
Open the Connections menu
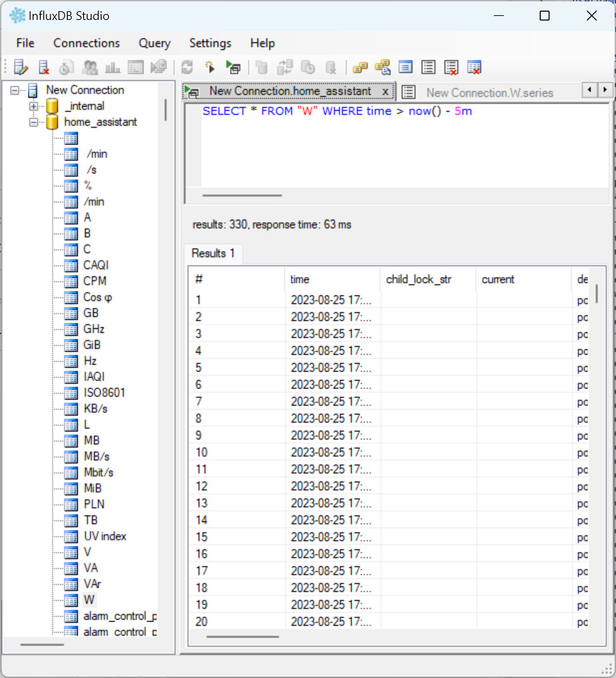click(x=86, y=43)
